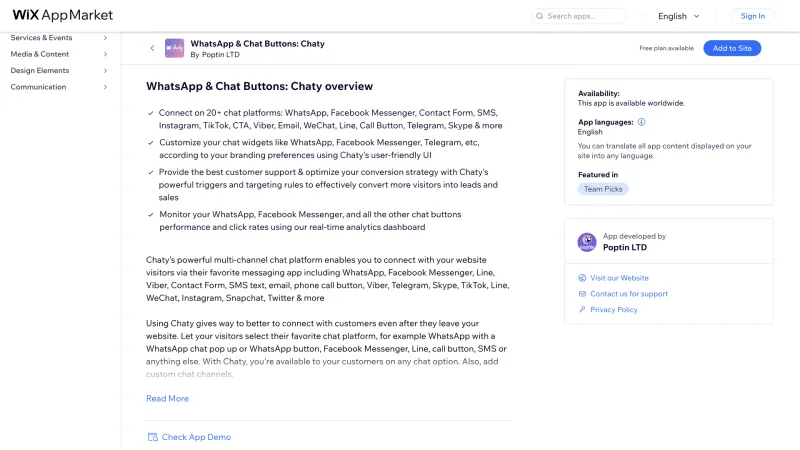Click the search magnifier icon
This screenshot has width=800, height=450.
pyautogui.click(x=539, y=16)
